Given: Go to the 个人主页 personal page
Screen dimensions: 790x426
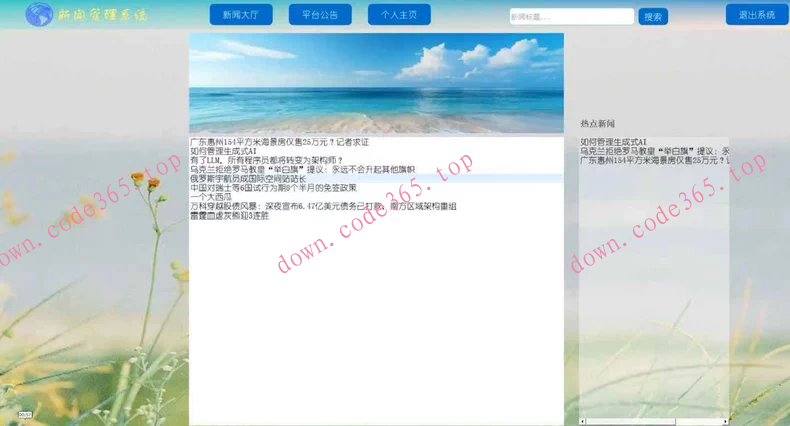Looking at the screenshot, I should [x=399, y=15].
